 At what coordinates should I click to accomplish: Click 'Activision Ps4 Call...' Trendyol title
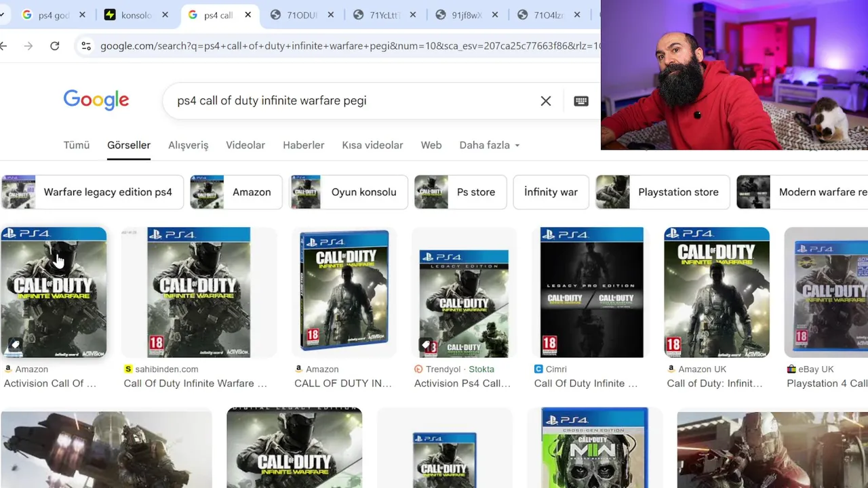coord(462,384)
